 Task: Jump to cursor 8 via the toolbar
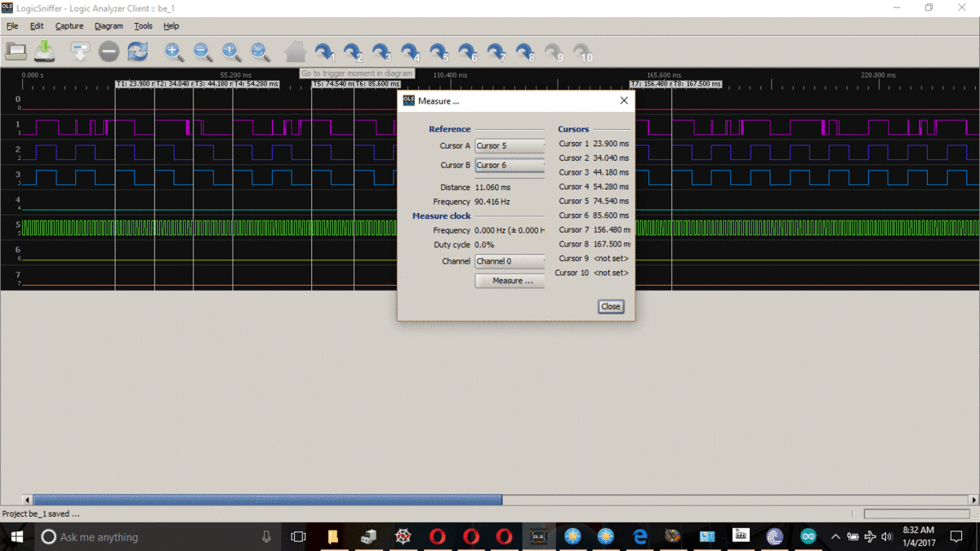[x=525, y=52]
